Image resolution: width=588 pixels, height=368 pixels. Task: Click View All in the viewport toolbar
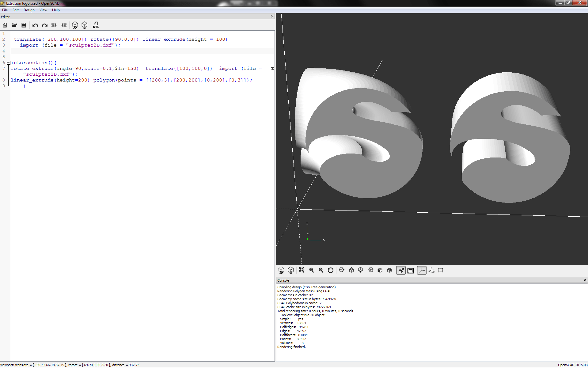coord(302,270)
